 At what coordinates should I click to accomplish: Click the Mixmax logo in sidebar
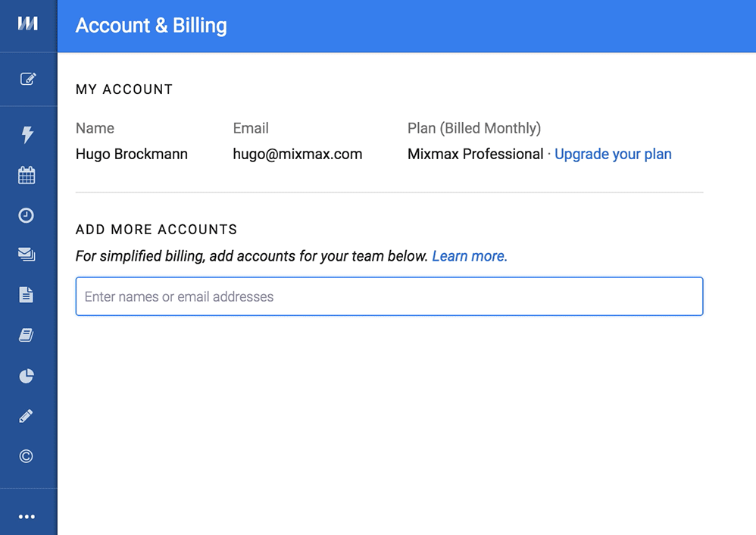click(27, 23)
